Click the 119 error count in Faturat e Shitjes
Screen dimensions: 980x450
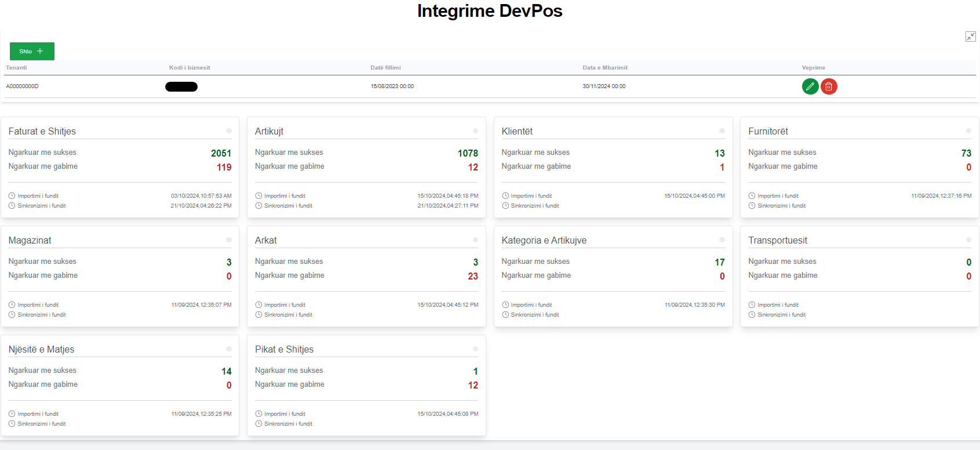click(224, 167)
